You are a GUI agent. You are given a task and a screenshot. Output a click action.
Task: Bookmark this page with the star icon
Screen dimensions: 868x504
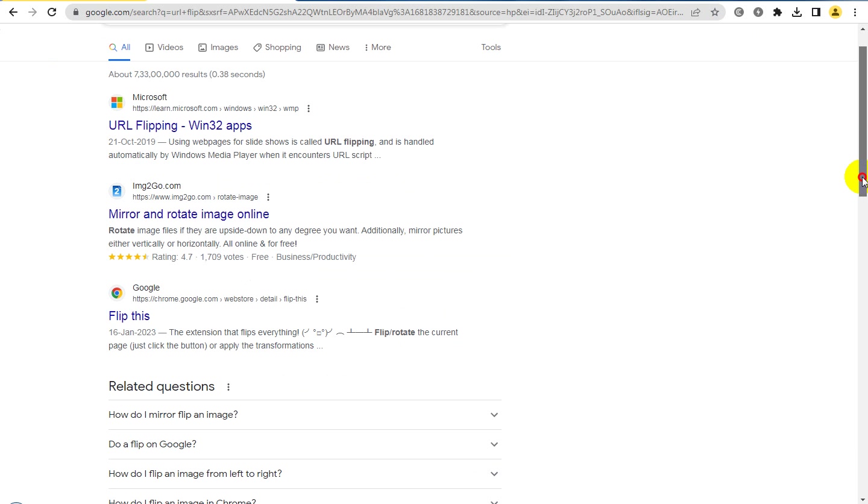[715, 12]
